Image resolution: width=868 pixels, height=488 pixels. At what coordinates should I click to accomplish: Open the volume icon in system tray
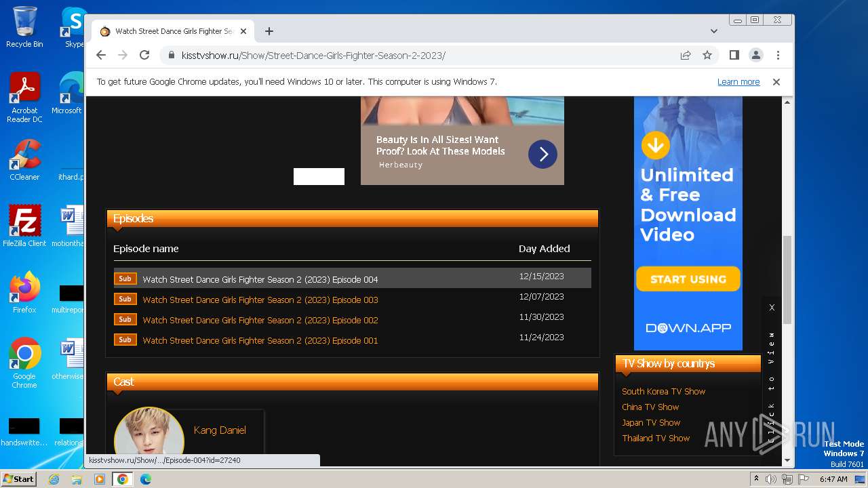(x=772, y=479)
